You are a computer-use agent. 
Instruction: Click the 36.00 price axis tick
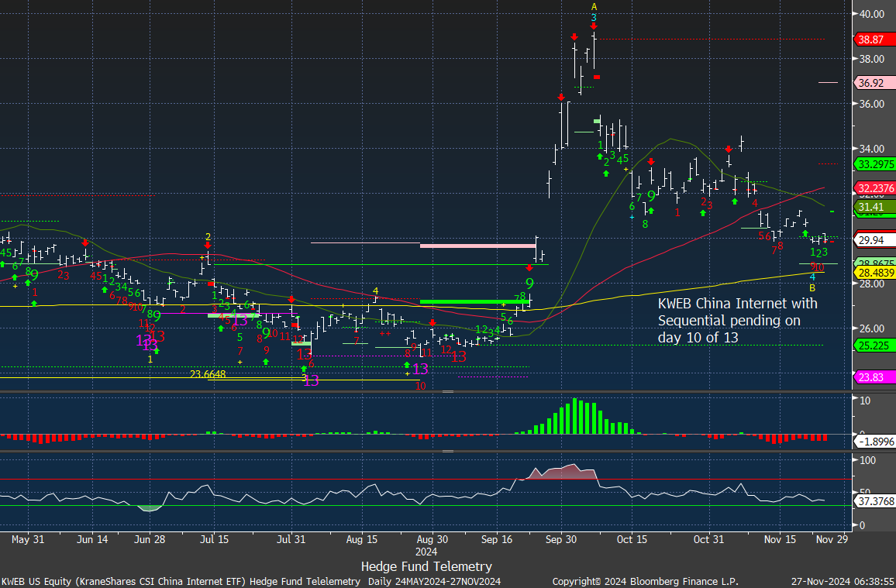[872, 104]
